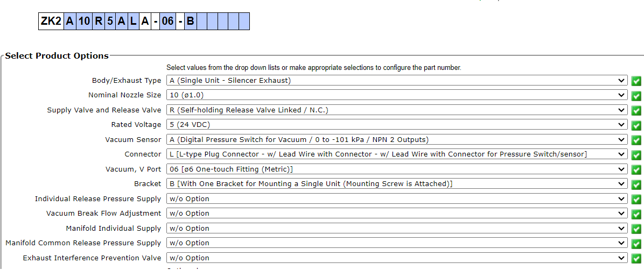This screenshot has height=277, width=644.
Task: Click the 06 segment in part number
Action: coord(168,22)
